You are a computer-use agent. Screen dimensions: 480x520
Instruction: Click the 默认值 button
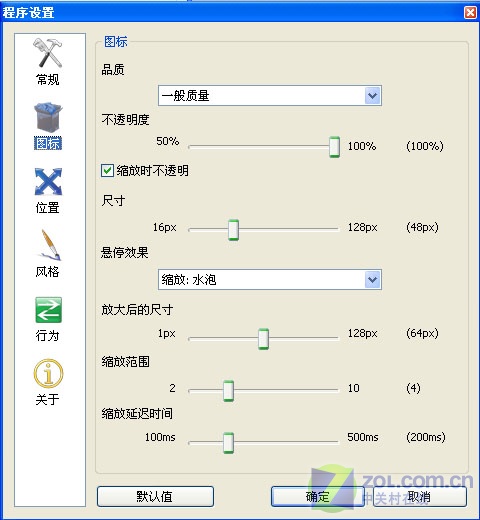pos(155,497)
